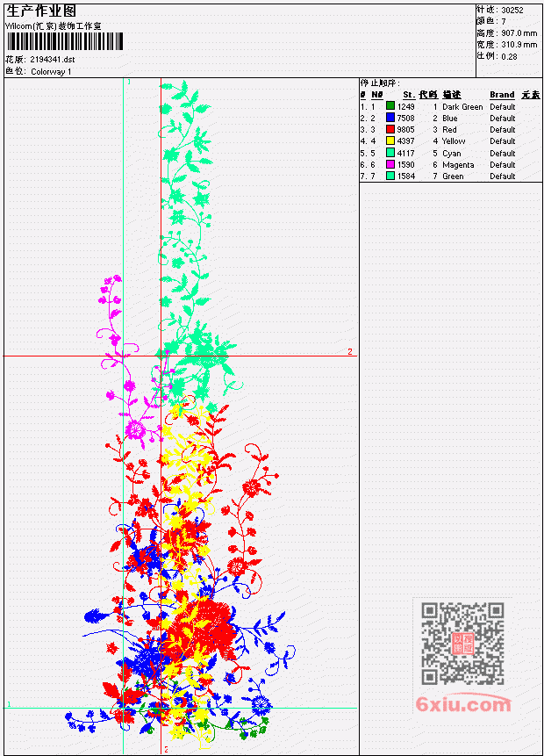The height and width of the screenshot is (756, 544).
Task: Click the QR code image
Action: 462,643
